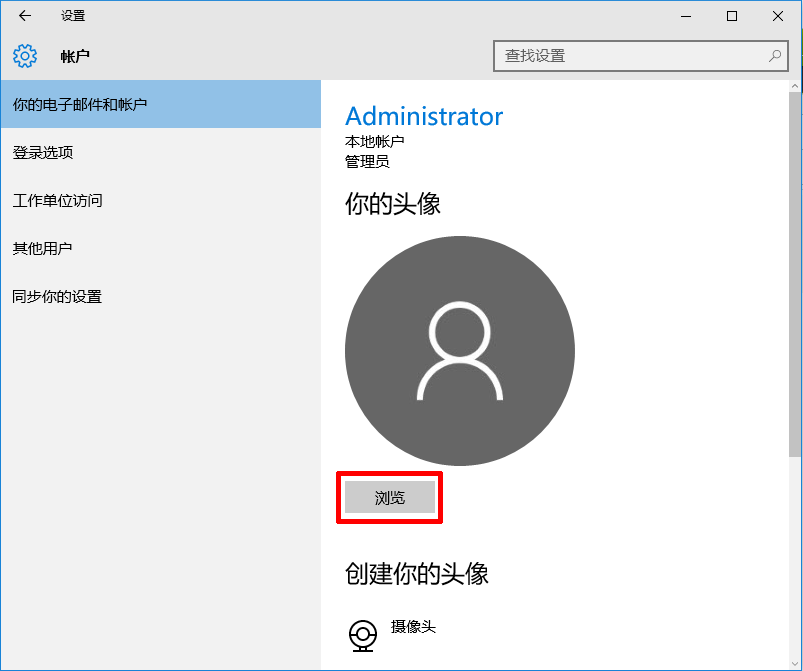Click the scrollbar down arrow at bottom right
This screenshot has width=803, height=671.
pyautogui.click(x=795, y=662)
